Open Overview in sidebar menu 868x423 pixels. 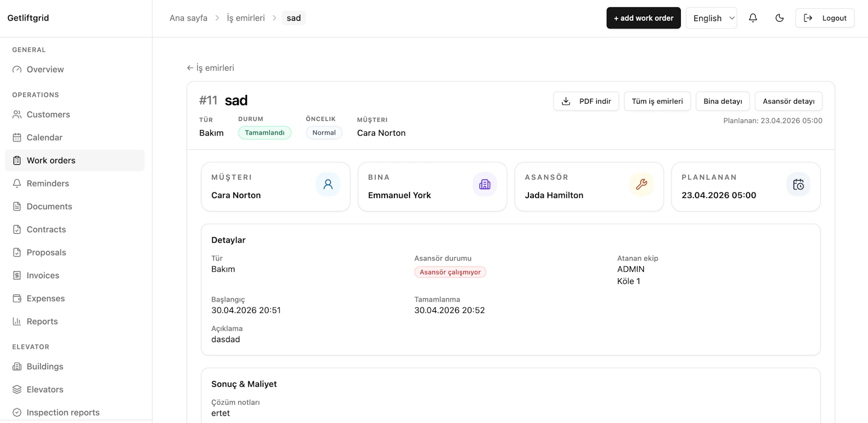coord(75,69)
